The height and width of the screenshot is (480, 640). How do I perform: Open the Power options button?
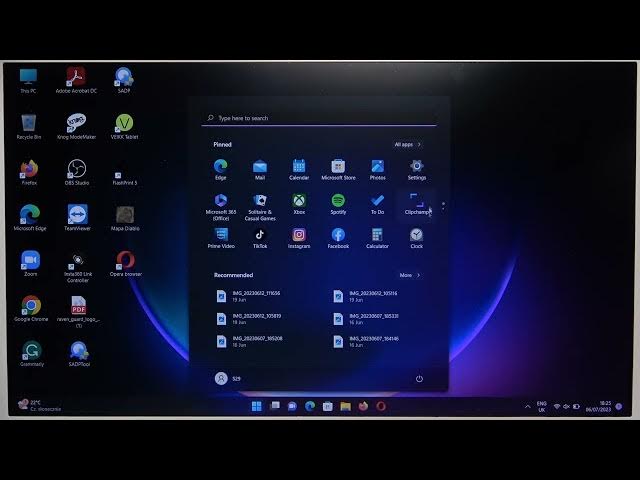pyautogui.click(x=419, y=378)
